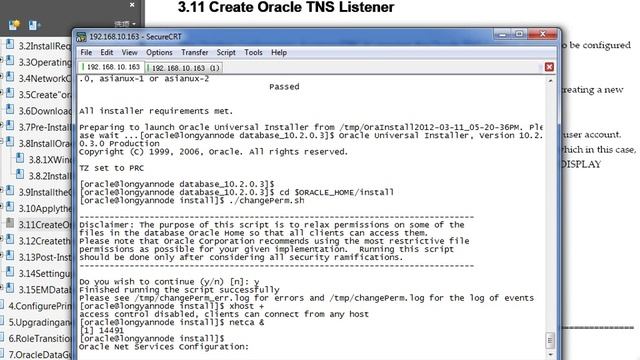Maximize the SecureCRT window

click(x=519, y=35)
